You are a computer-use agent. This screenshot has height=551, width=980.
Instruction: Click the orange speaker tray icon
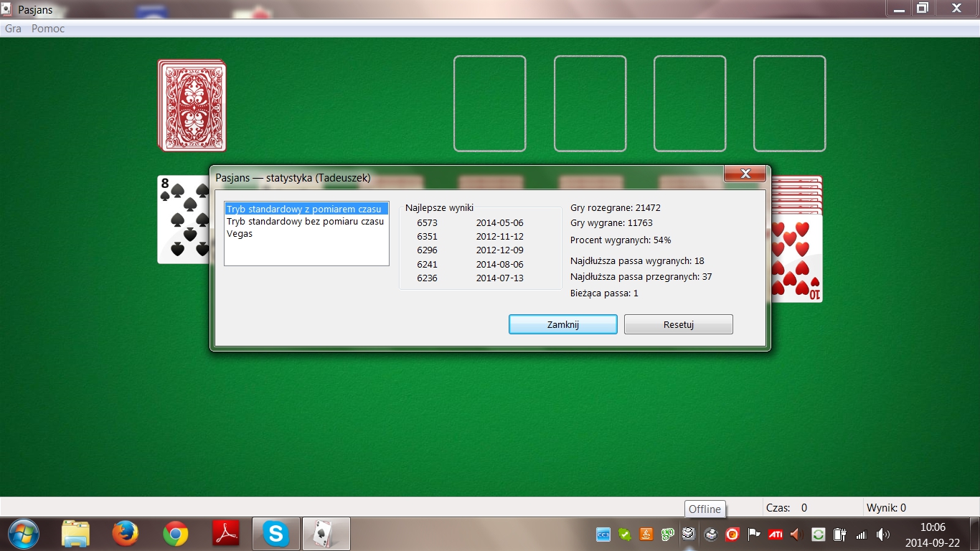click(795, 534)
